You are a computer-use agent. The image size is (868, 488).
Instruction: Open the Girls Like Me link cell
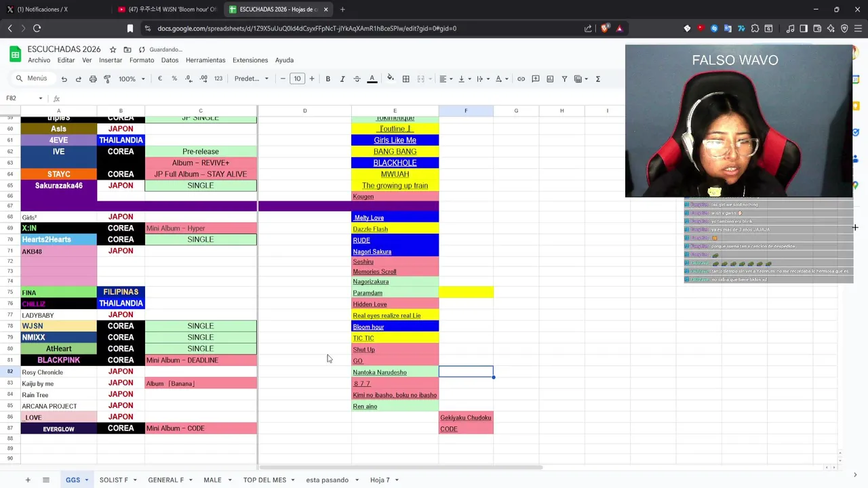tap(395, 140)
